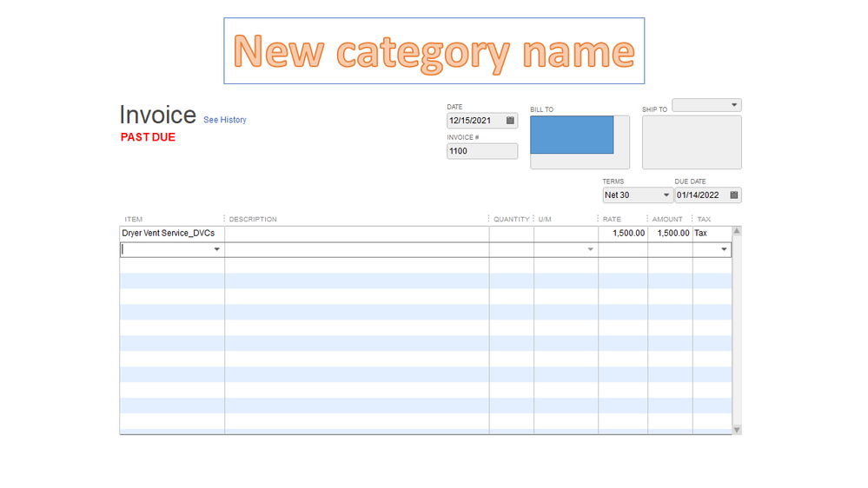868x488 pixels.
Task: Click the QUANTITY column header
Action: (511, 219)
